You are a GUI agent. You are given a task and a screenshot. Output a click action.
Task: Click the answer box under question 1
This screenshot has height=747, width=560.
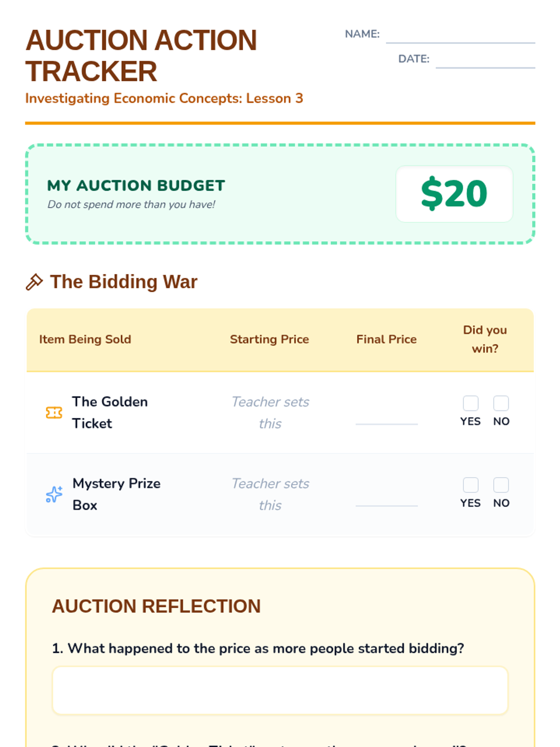pos(280,691)
